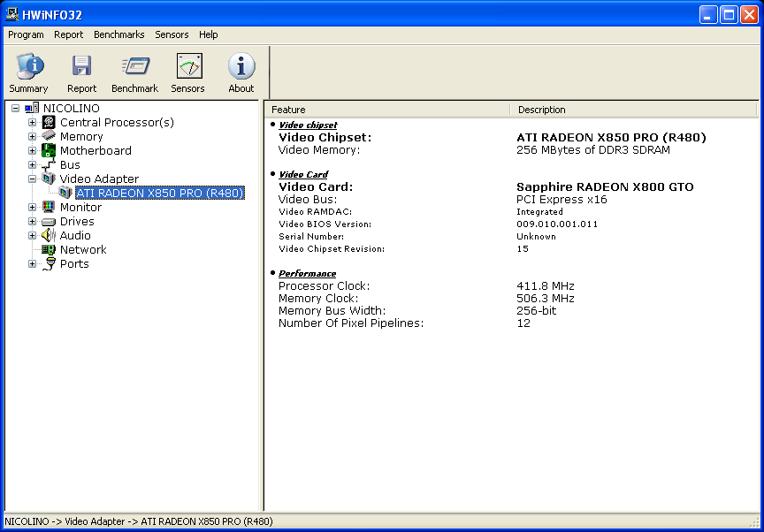Click the NICOLINO computer icon in tree

32,108
